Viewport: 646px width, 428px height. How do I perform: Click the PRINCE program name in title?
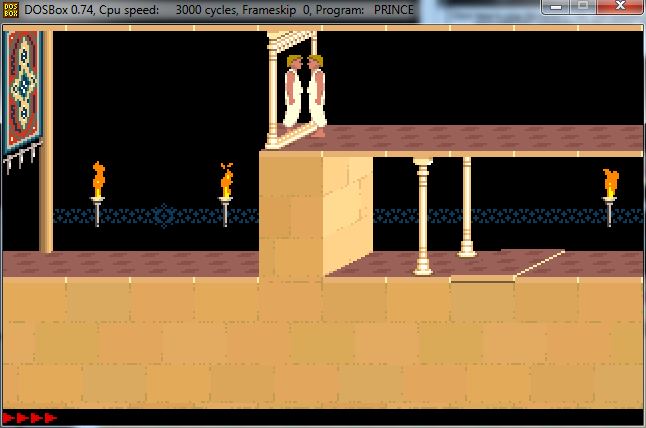(393, 10)
